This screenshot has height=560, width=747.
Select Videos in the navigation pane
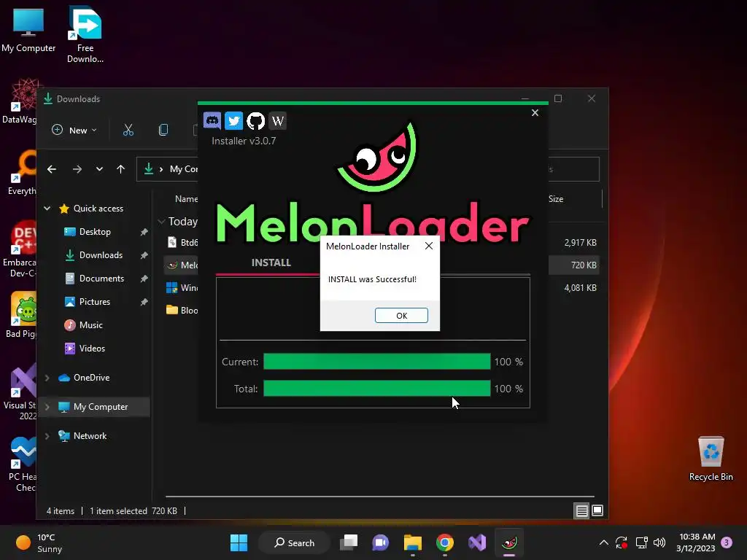click(x=92, y=348)
